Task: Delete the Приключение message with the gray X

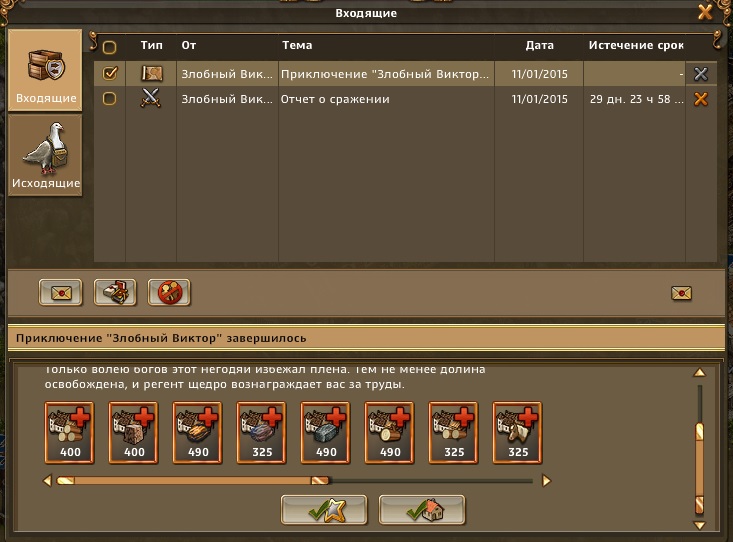Action: coord(701,74)
